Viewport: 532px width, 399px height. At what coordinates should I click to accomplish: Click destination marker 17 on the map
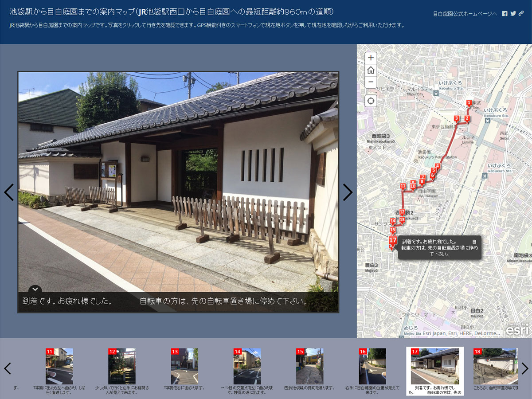tap(392, 240)
